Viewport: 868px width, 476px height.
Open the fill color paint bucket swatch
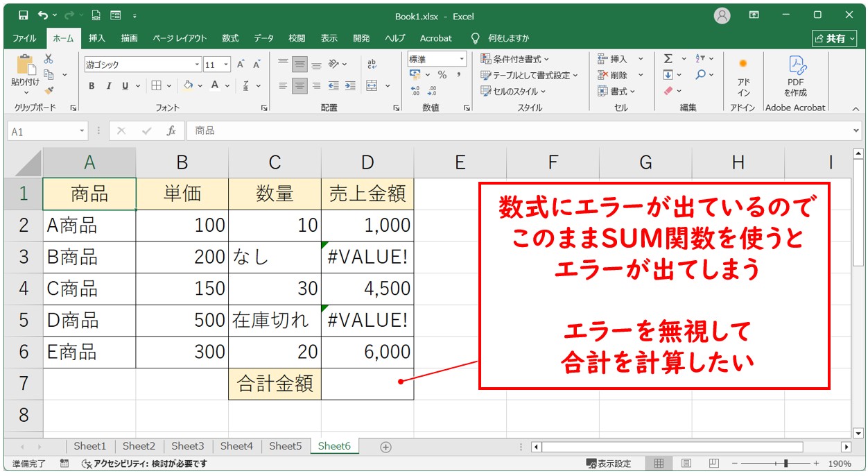click(188, 86)
